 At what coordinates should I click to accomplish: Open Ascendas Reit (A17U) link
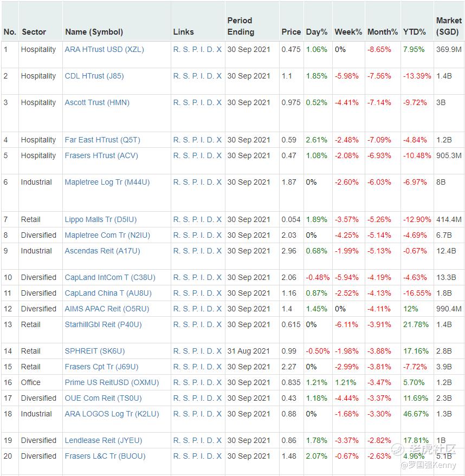click(102, 251)
